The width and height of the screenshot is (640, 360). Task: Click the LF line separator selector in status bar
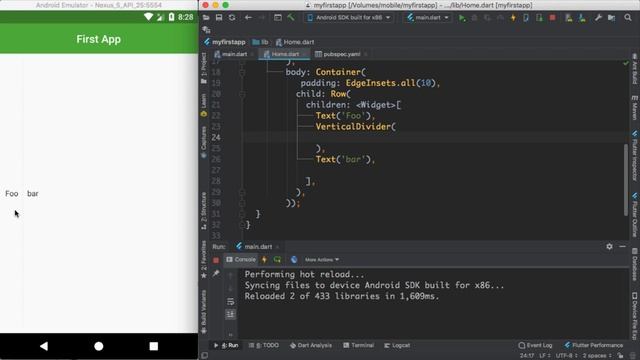point(544,356)
